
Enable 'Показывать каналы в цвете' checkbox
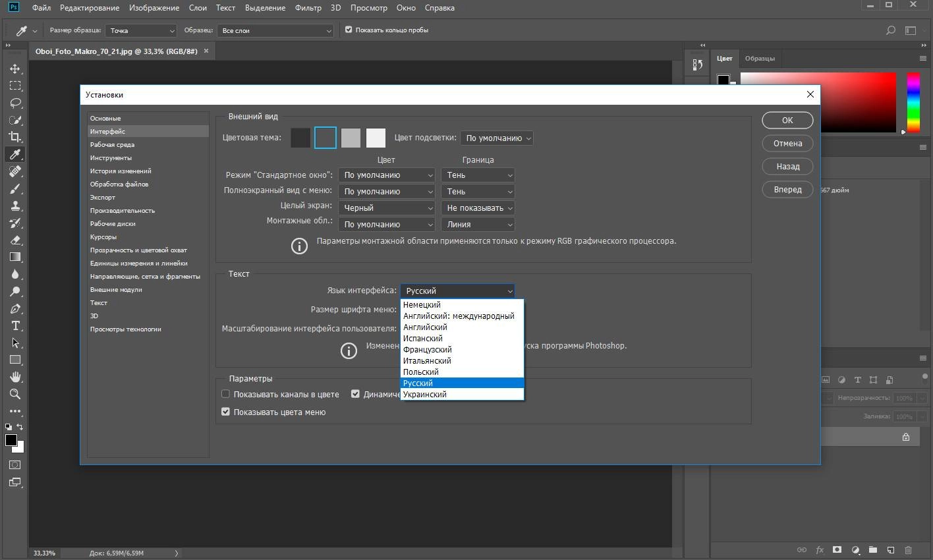pos(225,394)
